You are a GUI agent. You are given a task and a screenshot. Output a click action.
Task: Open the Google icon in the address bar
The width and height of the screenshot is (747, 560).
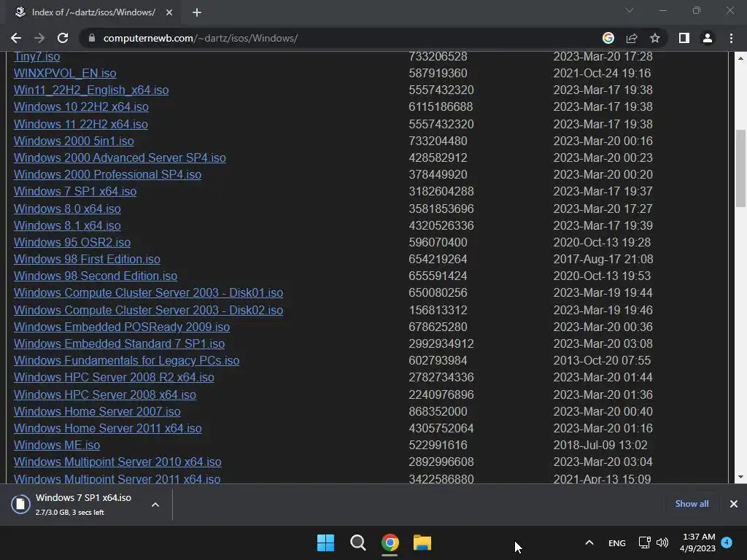pos(608,38)
